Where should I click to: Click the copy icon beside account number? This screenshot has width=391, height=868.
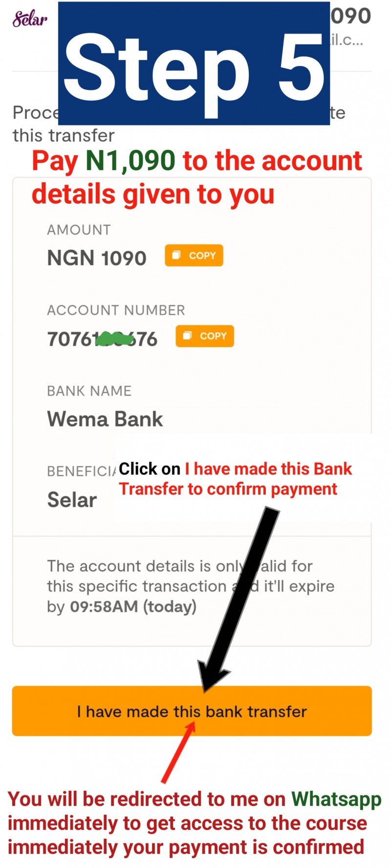[187, 336]
